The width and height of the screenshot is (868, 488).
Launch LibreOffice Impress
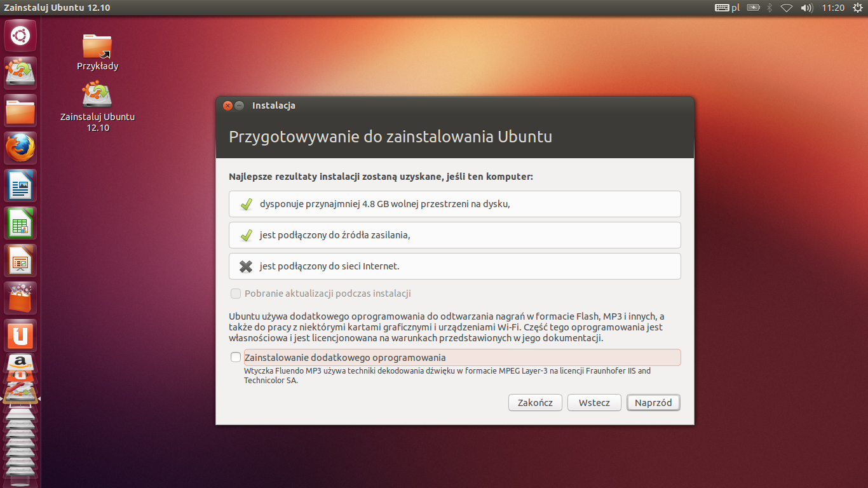coord(20,261)
